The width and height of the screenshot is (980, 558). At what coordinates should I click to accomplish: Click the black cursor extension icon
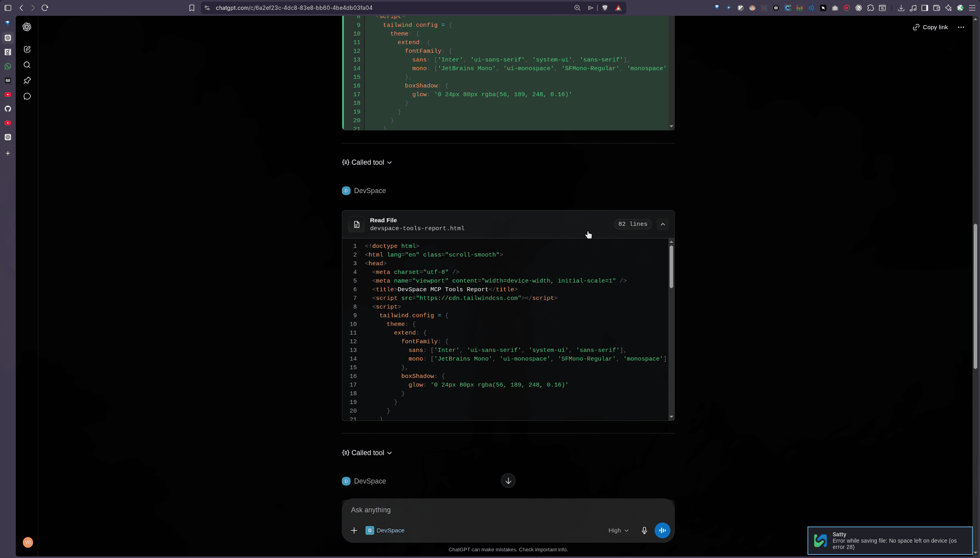(823, 8)
